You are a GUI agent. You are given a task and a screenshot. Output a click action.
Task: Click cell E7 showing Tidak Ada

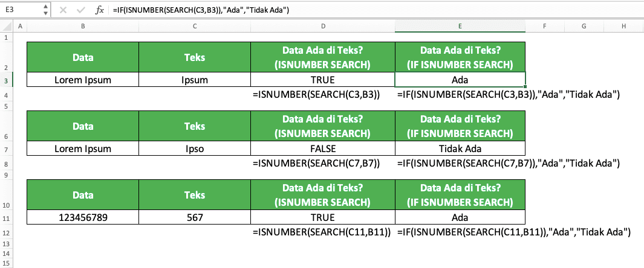pos(460,148)
